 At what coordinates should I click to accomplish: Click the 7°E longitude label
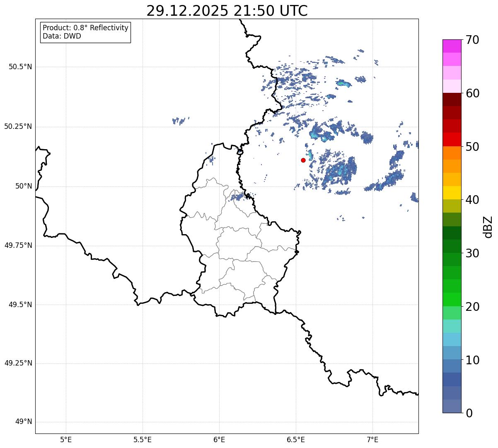tap(372, 439)
